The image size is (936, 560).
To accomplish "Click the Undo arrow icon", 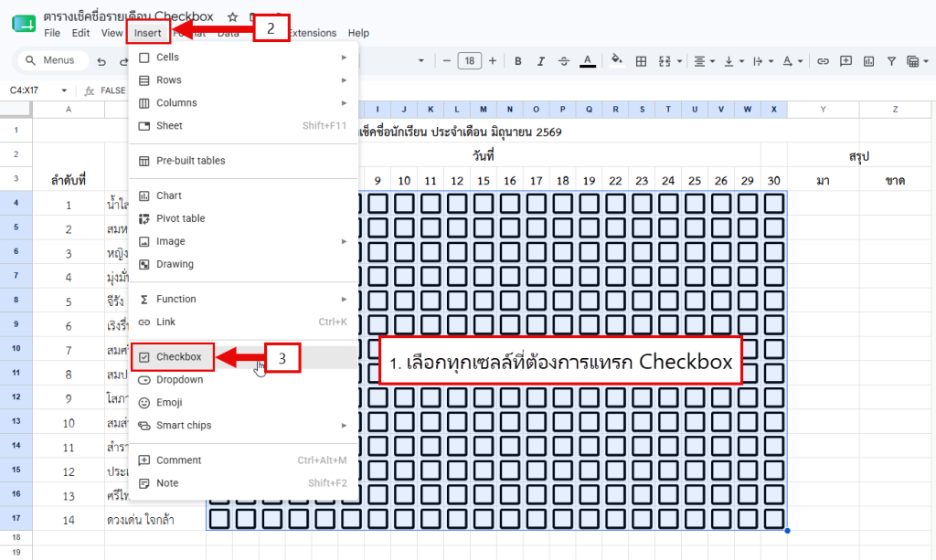I will pos(101,61).
